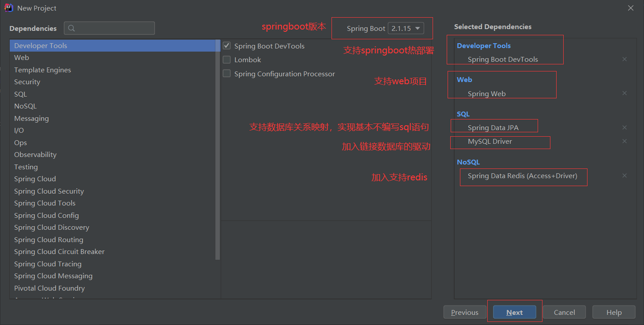The image size is (644, 325).
Task: Click Spring Boot DevTools in Selected Dependencies
Action: pyautogui.click(x=503, y=59)
